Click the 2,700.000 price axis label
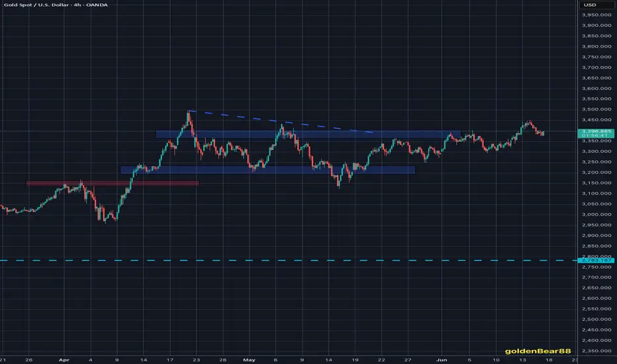Viewport: 617px width, 364px height. tap(596, 277)
